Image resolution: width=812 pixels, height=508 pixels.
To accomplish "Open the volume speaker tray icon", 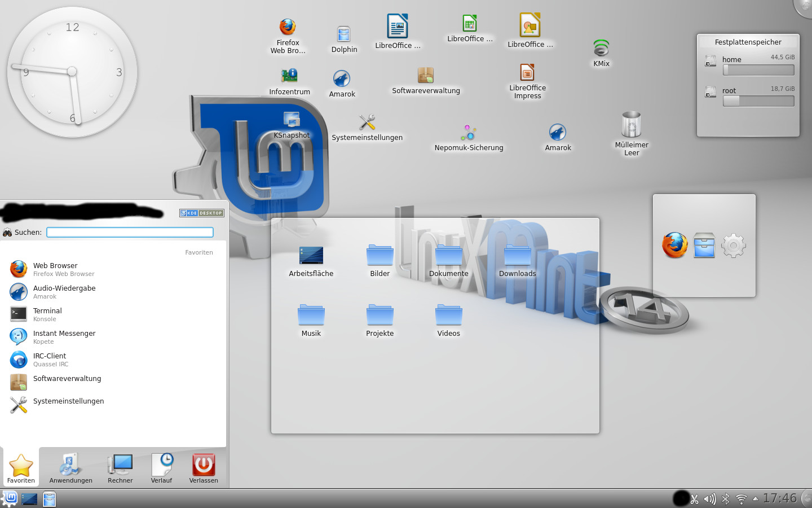I will tap(710, 499).
